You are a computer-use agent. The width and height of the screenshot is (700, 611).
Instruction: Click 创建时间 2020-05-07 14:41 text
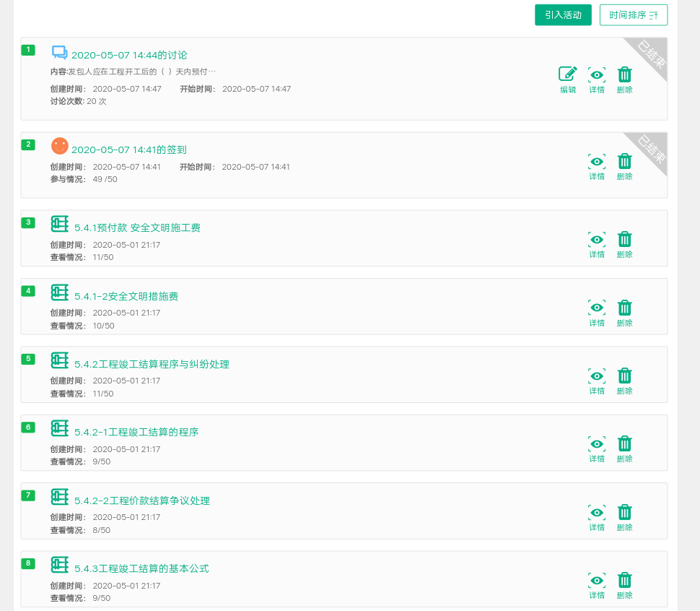click(105, 167)
